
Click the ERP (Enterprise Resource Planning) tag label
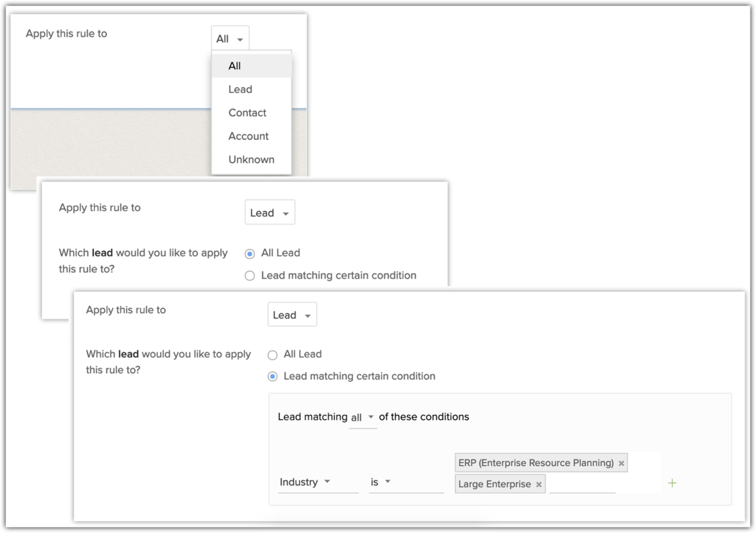tap(535, 463)
